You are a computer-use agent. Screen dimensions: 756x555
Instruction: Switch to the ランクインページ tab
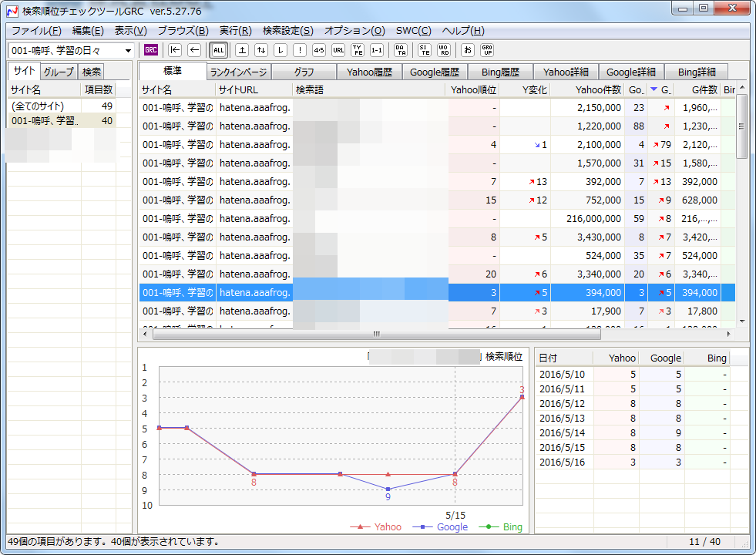pos(239,72)
